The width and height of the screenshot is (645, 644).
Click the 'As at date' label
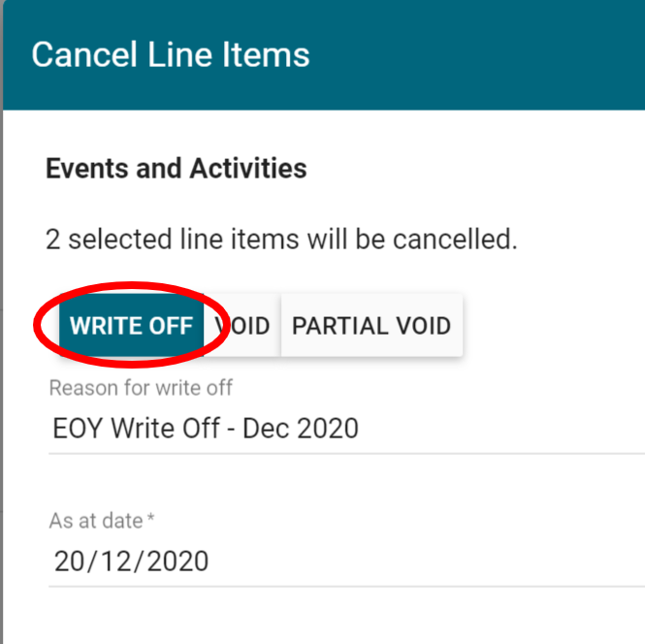(96, 521)
